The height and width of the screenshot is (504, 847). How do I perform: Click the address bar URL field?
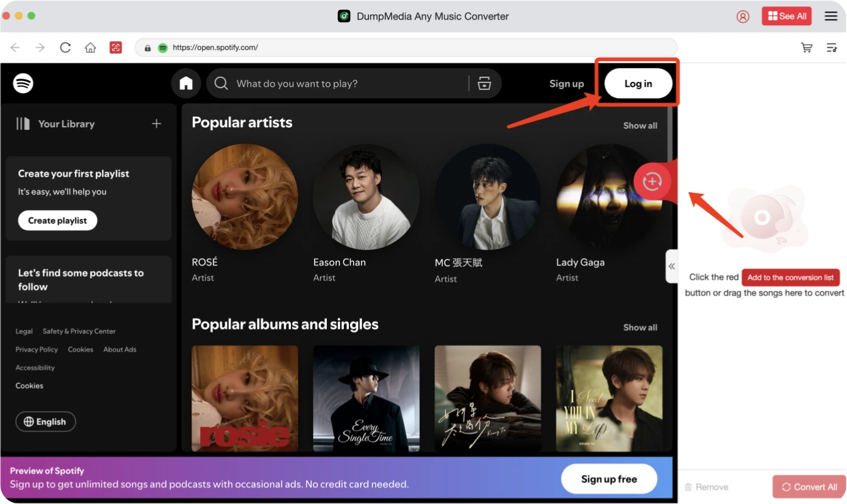(x=406, y=48)
